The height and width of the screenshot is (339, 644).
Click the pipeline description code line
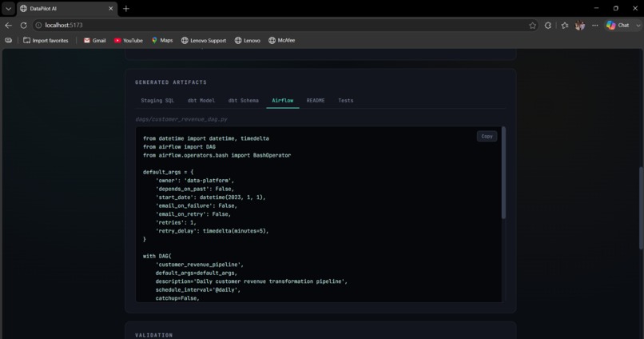pos(252,281)
